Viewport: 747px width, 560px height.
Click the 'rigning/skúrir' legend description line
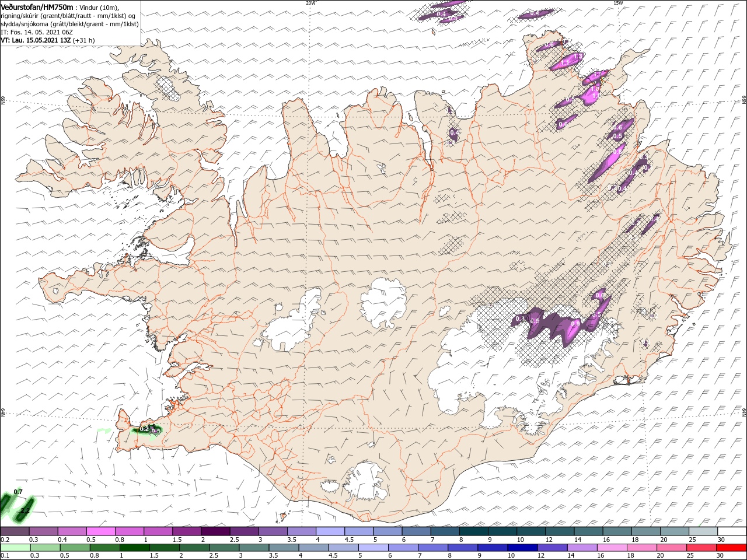pyautogui.click(x=68, y=15)
